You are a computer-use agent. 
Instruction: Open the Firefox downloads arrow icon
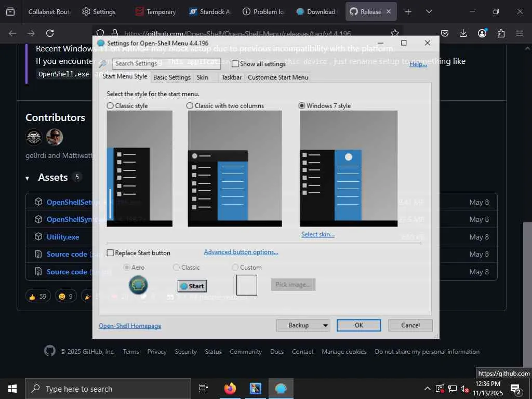tap(463, 33)
